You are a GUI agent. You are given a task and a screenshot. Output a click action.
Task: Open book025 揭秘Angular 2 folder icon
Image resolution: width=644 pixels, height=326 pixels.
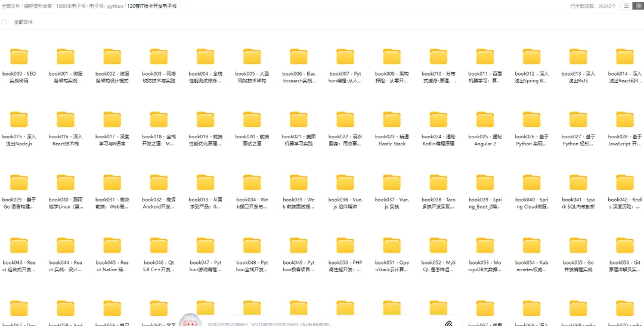click(485, 119)
